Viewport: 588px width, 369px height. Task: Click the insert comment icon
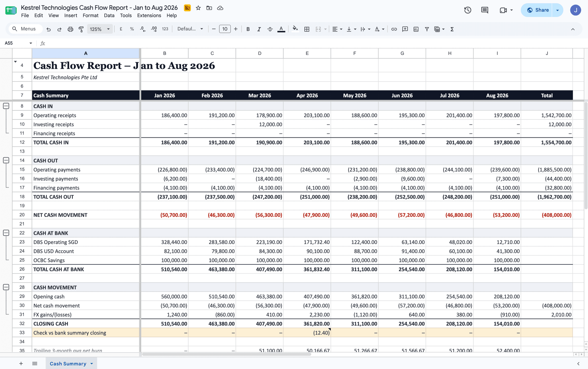[405, 29]
